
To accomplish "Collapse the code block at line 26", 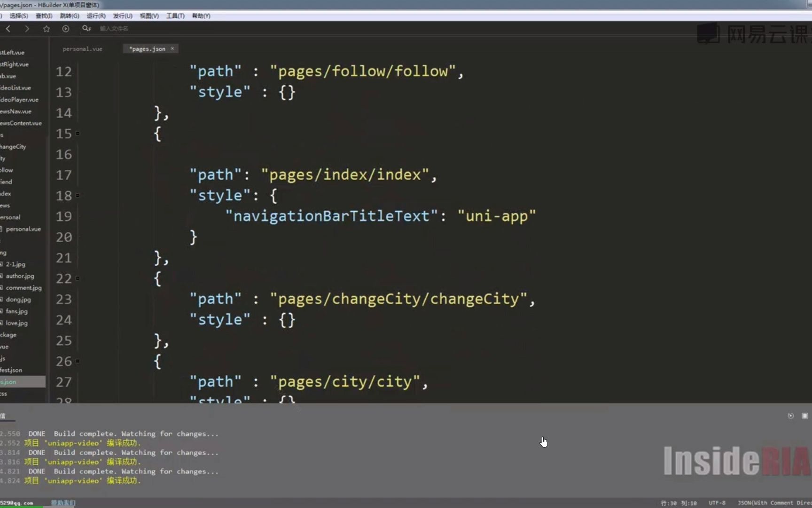I will pos(78,361).
